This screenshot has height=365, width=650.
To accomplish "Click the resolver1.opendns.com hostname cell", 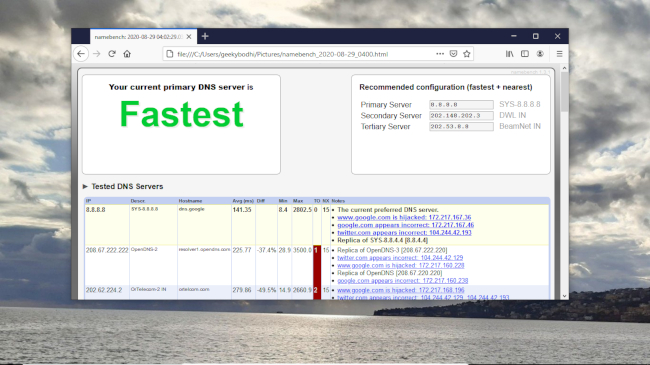I will 204,249.
